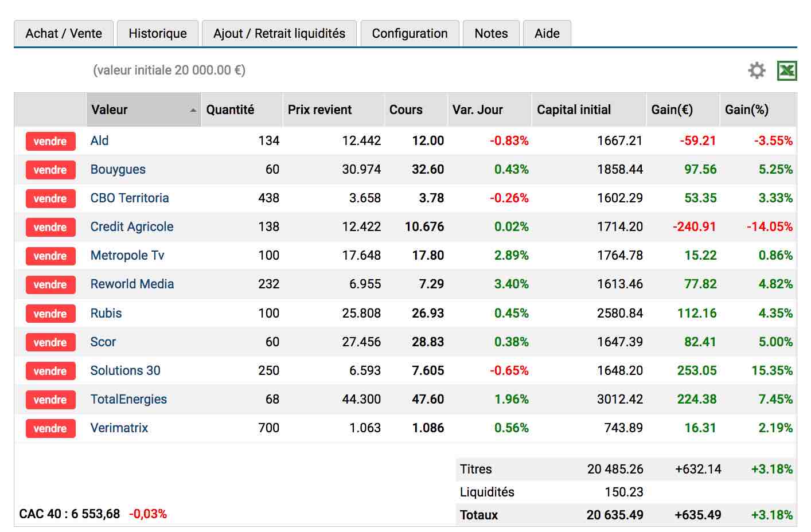The height and width of the screenshot is (532, 811).
Task: Select the Notes tab
Action: pyautogui.click(x=491, y=33)
